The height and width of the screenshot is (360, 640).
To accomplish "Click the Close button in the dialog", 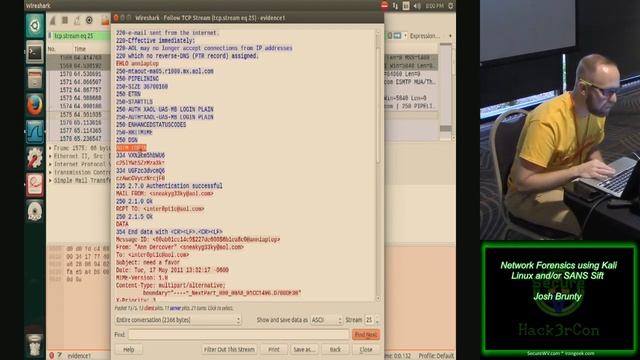I will coord(366,349).
